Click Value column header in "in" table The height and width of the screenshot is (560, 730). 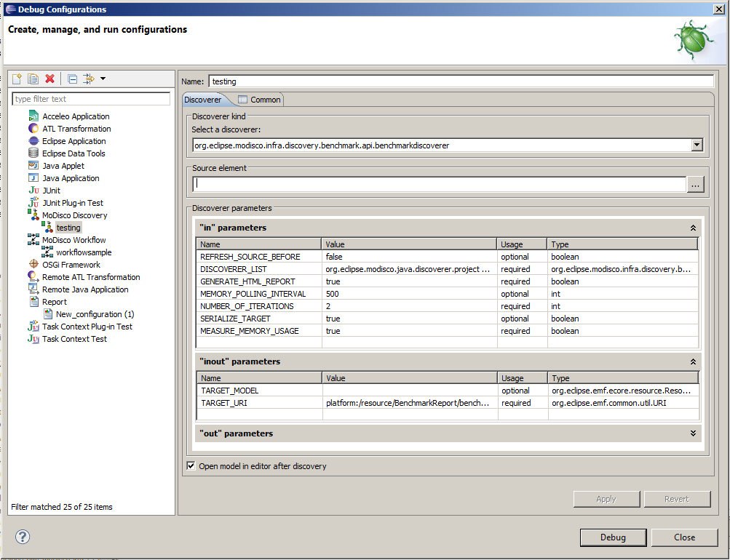409,244
